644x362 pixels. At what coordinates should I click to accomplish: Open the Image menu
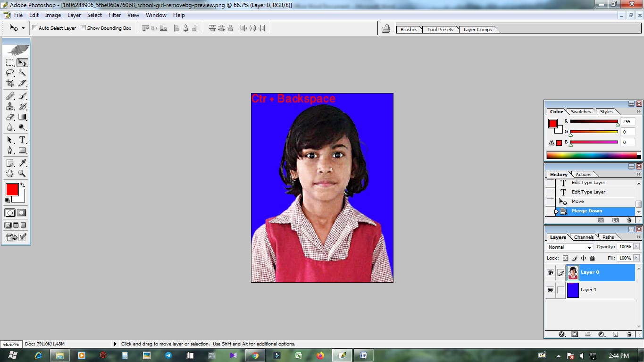pyautogui.click(x=53, y=15)
